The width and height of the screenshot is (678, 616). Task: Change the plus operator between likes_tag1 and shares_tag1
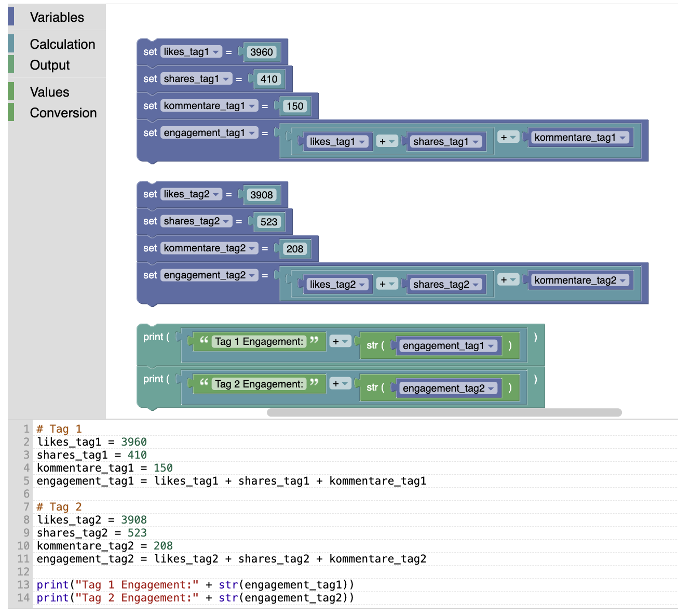tap(387, 142)
